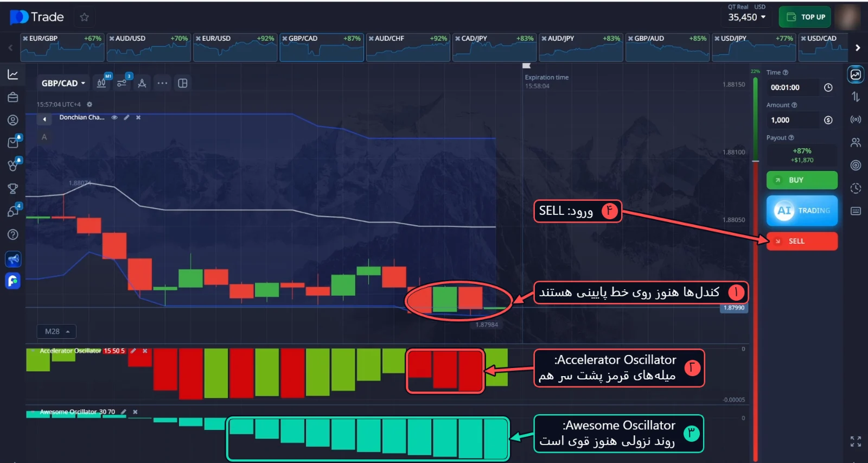Edit the Donchian Channel indicator with pencil
Viewport: 868px width, 463px height.
click(126, 117)
